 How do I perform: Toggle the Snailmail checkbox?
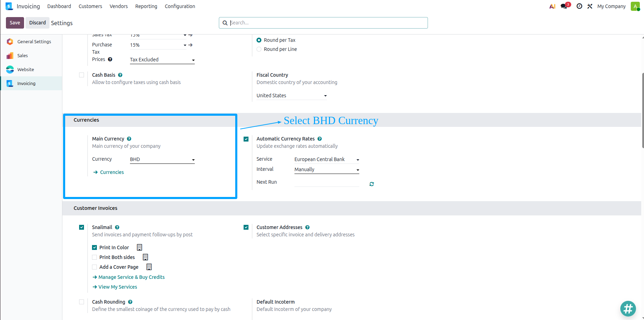(x=82, y=227)
